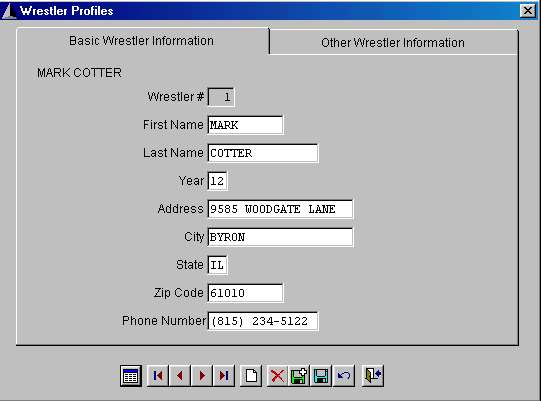Jump to the first wrestler record

pos(158,375)
